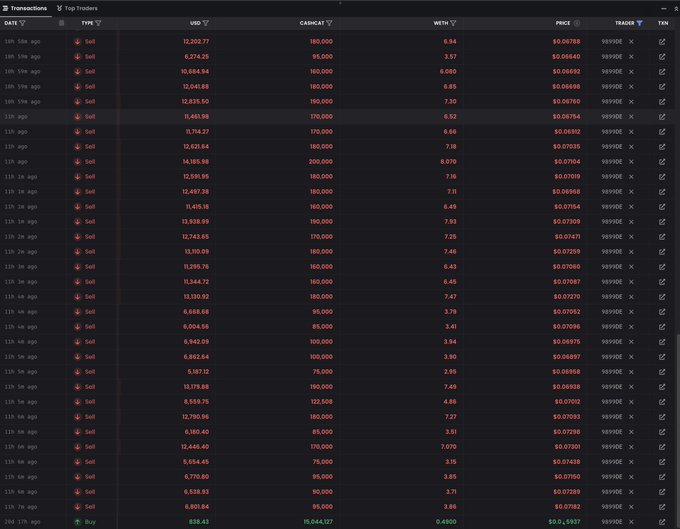Click trader 9899DE on the 6,668.68 row
680x529 pixels.
[611, 312]
